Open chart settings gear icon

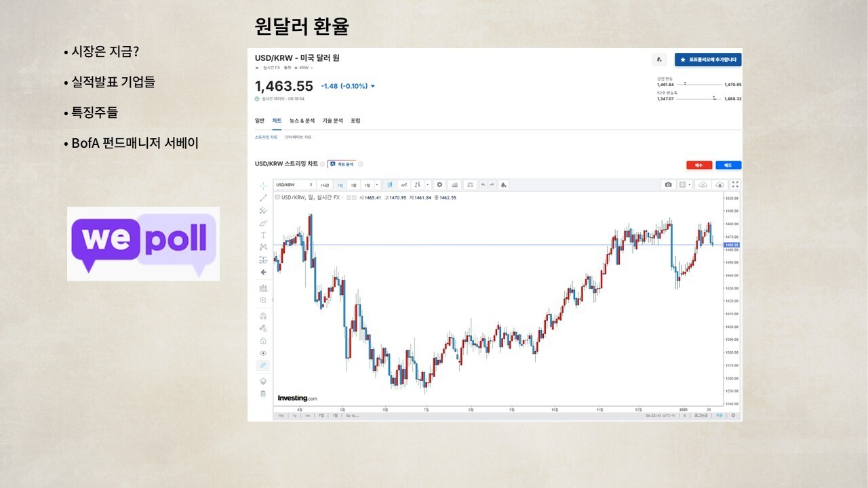[x=439, y=184]
